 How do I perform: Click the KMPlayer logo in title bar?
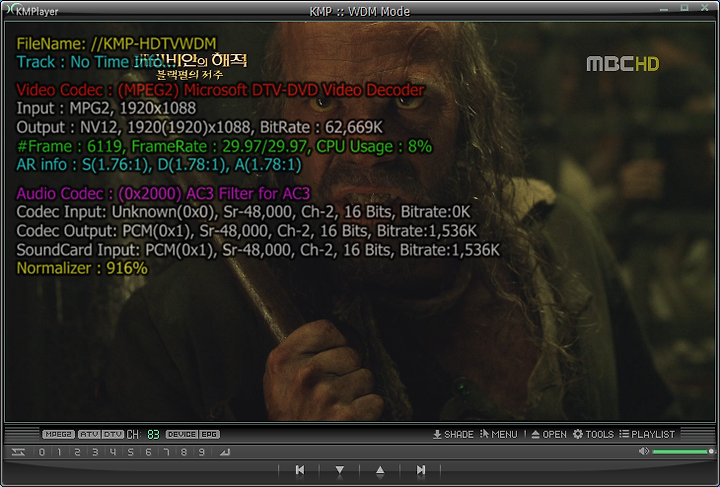31,10
